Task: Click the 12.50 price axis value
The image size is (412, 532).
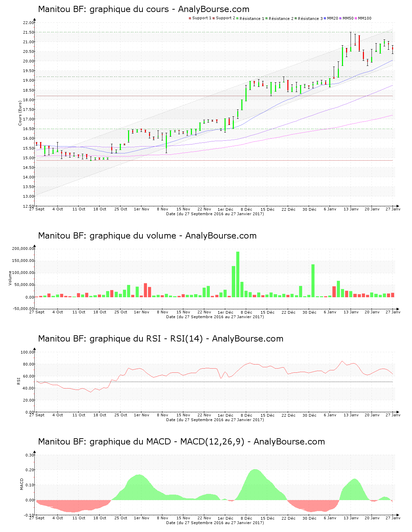Action: [28, 206]
